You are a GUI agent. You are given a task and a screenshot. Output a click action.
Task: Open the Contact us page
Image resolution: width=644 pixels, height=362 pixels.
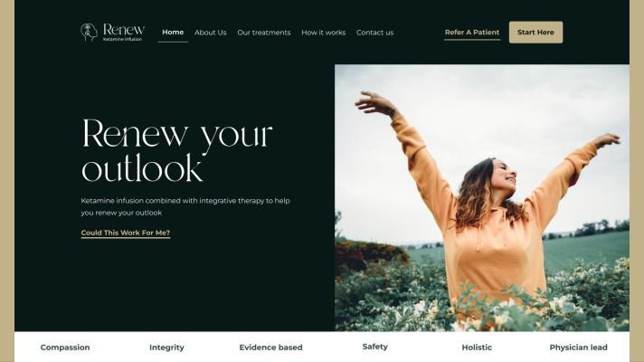click(375, 33)
